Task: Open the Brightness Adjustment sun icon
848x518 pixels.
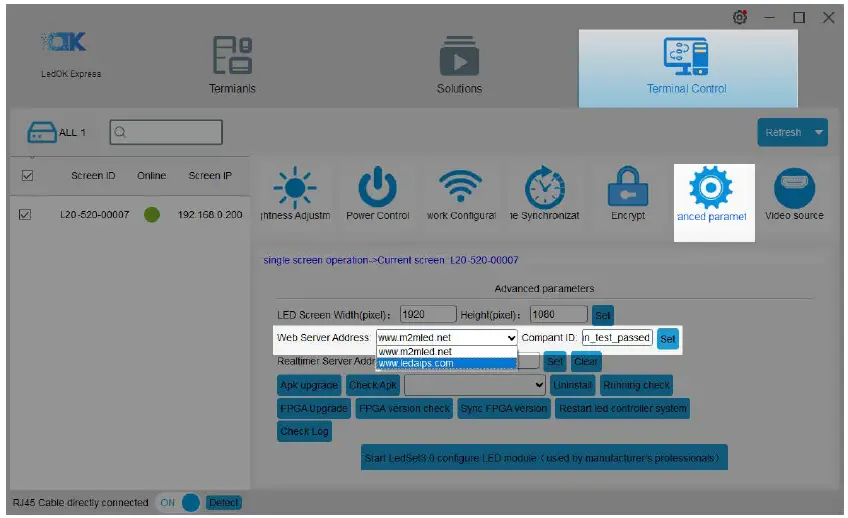Action: point(295,188)
